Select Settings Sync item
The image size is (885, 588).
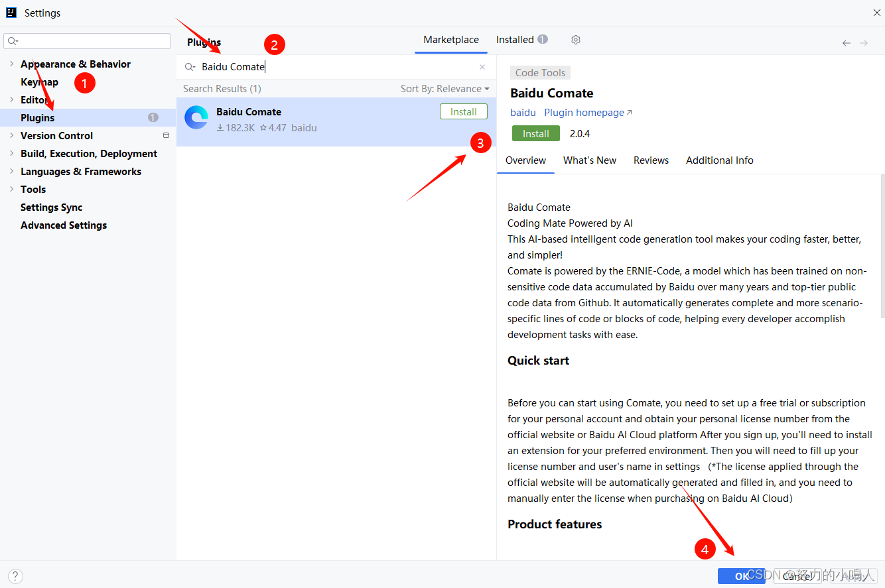pos(51,207)
